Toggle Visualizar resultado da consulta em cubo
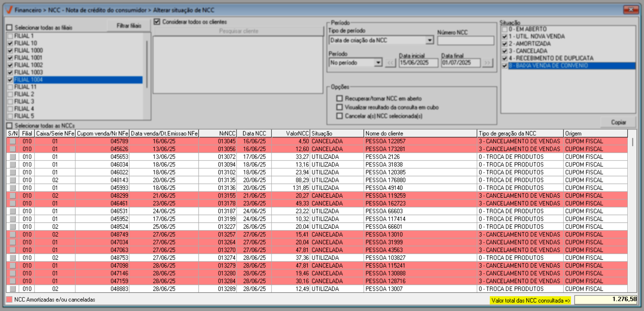This screenshot has width=644, height=311. (x=340, y=107)
